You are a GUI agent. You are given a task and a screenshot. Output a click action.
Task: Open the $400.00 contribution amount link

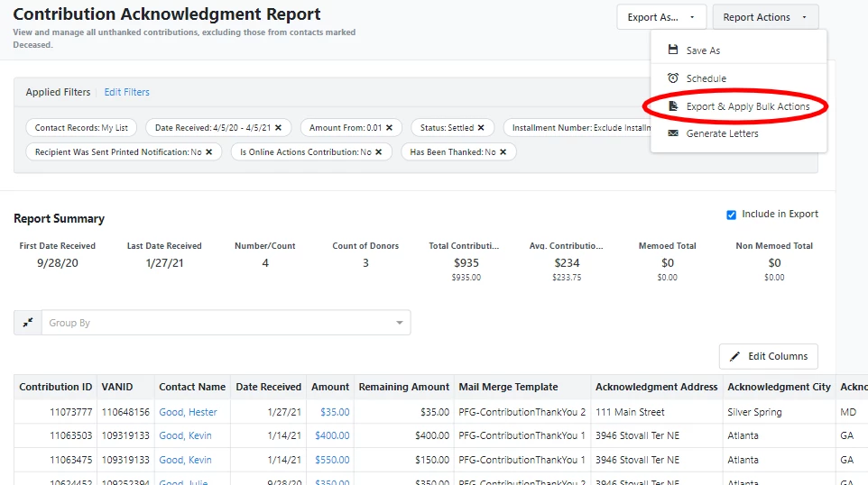[x=332, y=435]
